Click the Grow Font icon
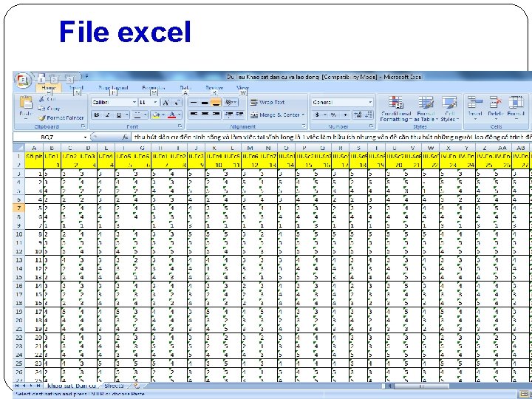This screenshot has width=532, height=399. pyautogui.click(x=166, y=103)
